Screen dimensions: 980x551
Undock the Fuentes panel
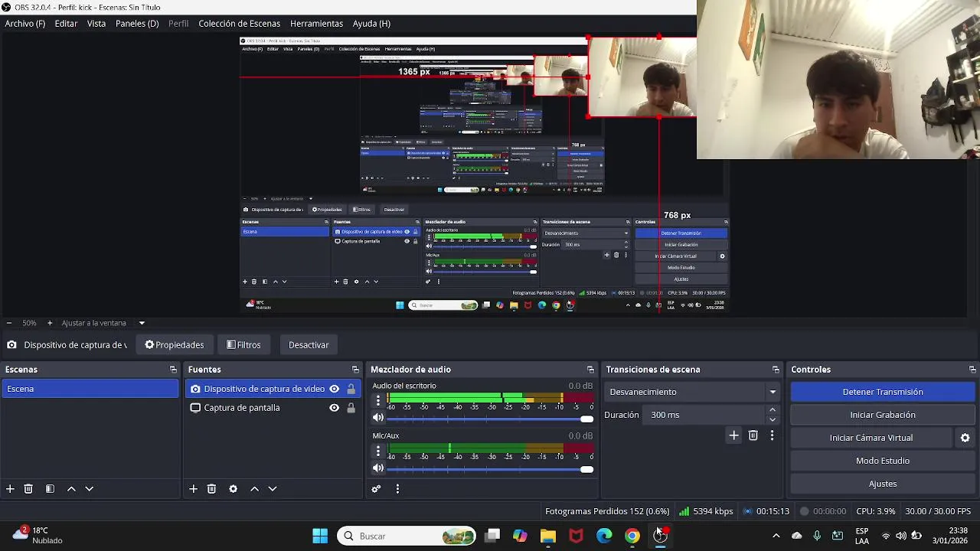(x=355, y=370)
